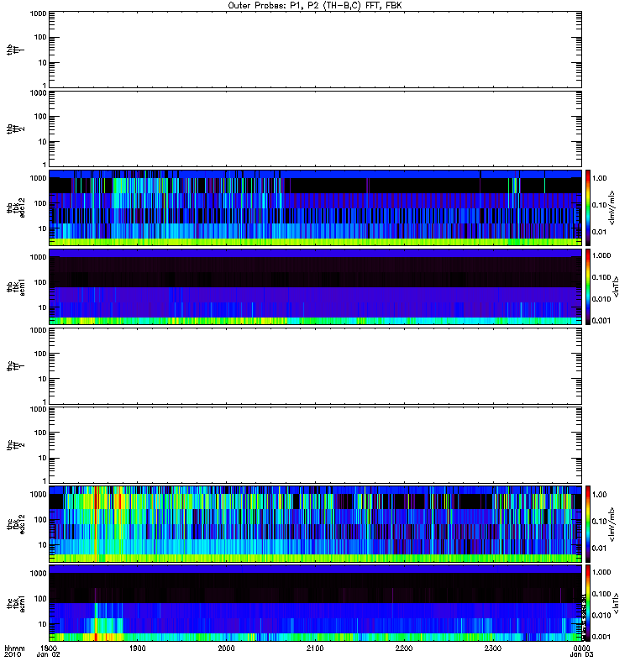Click the thb fbk scm1 color bar

pyautogui.click(x=587, y=286)
